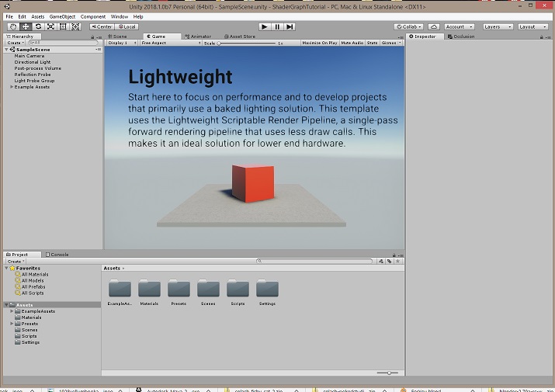Open the Free Aspect dropdown

tap(171, 43)
